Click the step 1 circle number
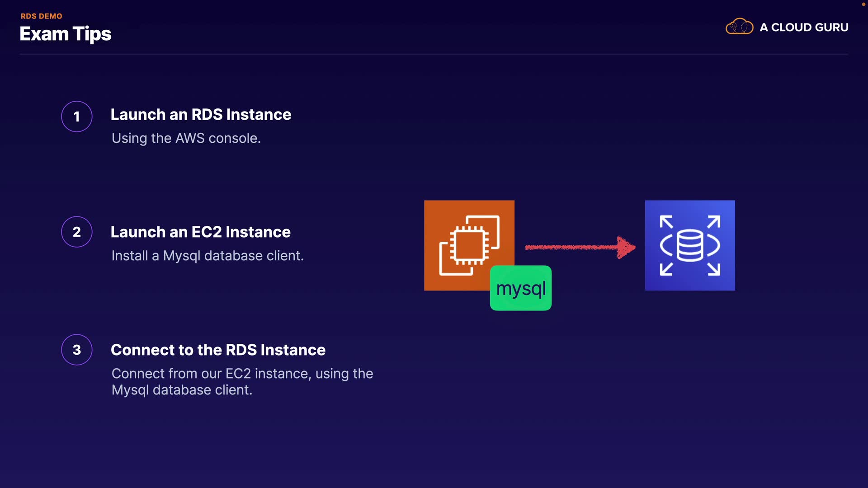 tap(77, 117)
